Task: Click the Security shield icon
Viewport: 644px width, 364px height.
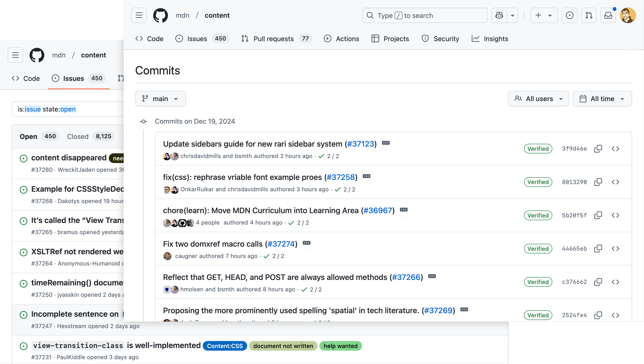Action: click(x=424, y=39)
